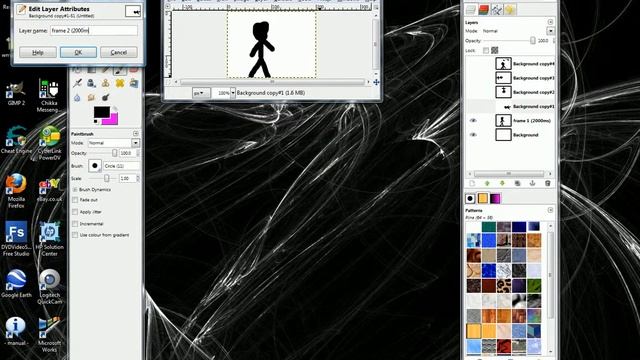Image resolution: width=640 pixels, height=360 pixels.
Task: Toggle visibility eye of the frame 1 (2000ms) layer
Action: pyautogui.click(x=473, y=120)
